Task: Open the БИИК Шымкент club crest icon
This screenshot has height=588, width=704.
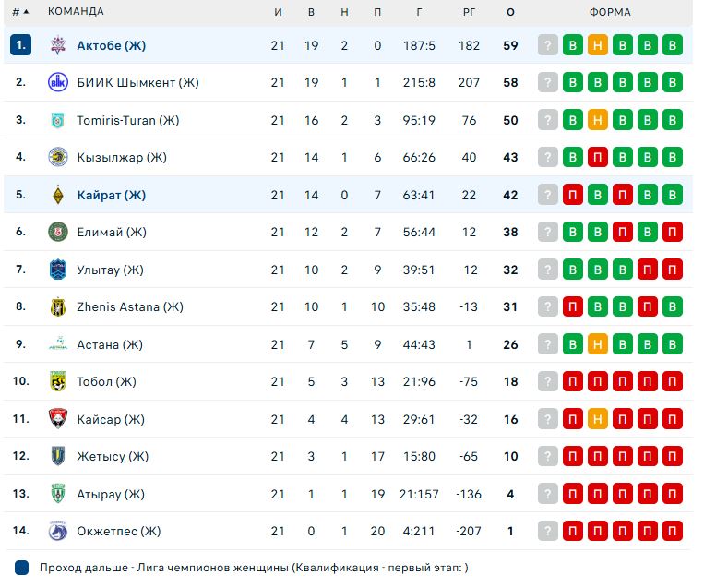Action: (x=58, y=82)
